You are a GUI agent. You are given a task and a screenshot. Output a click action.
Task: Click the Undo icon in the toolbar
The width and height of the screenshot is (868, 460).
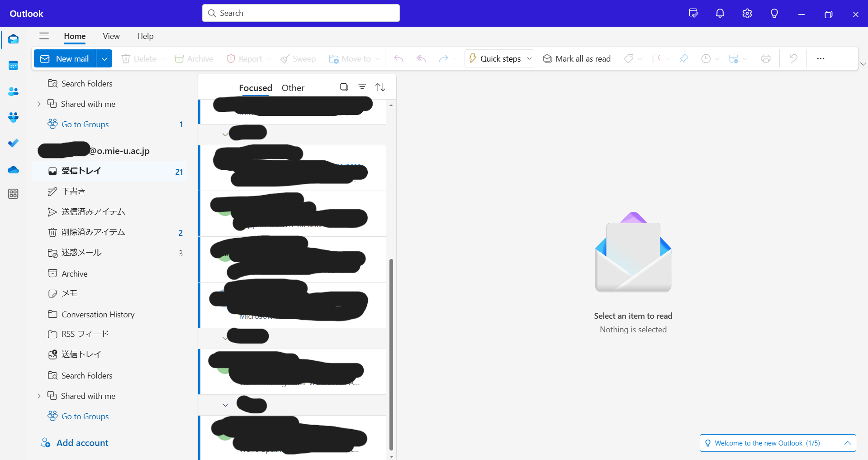793,58
